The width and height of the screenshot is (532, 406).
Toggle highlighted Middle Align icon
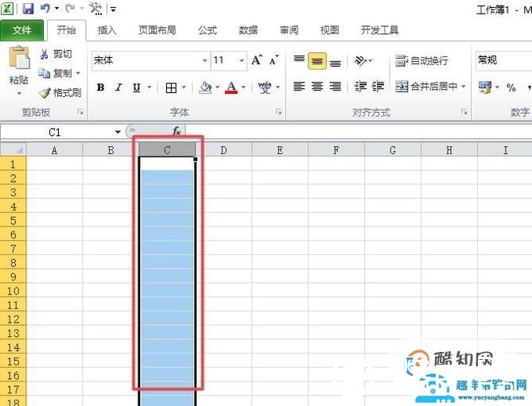pos(317,60)
